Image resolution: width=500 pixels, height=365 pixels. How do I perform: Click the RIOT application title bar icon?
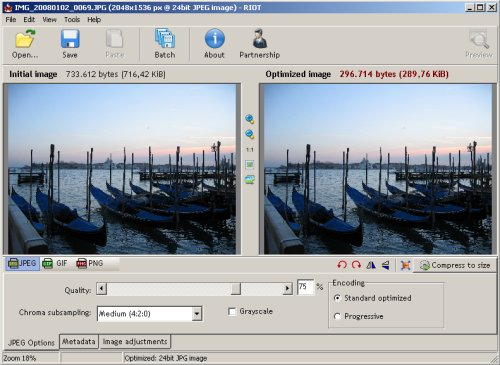point(8,7)
